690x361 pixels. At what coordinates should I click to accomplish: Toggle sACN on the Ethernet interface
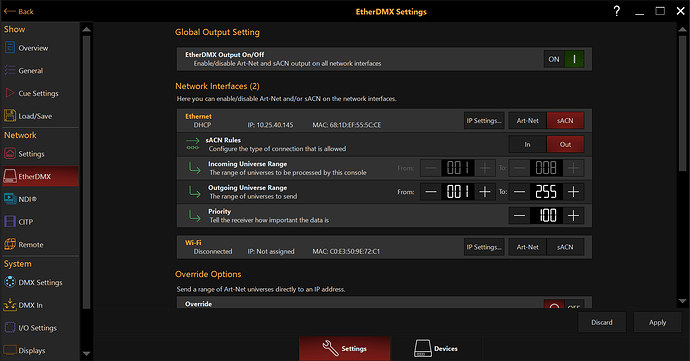tap(565, 121)
